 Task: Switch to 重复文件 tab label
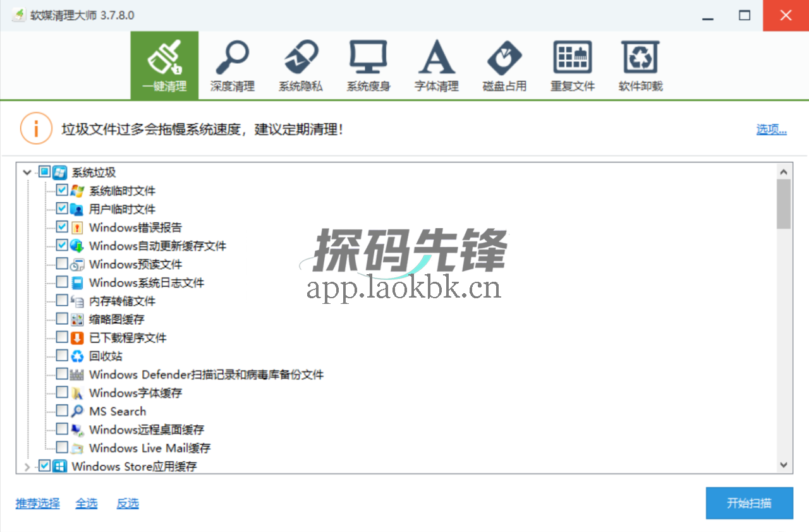pos(573,87)
